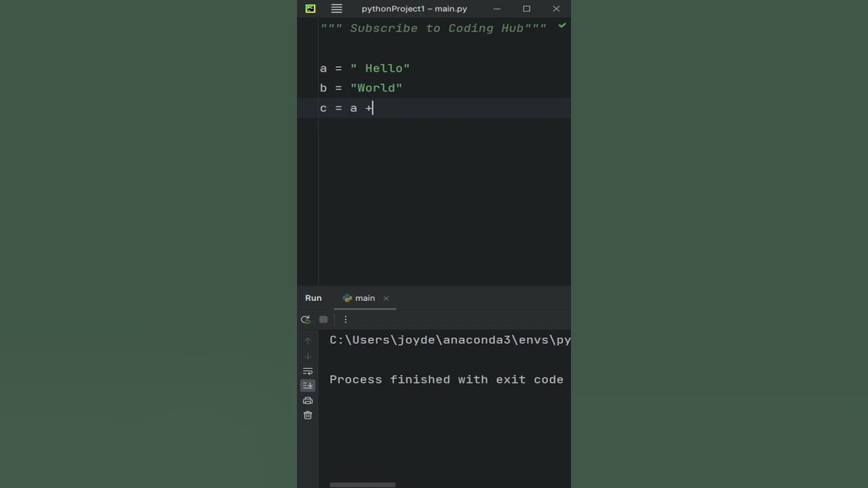Minimize the PyCharm window
This screenshot has width=868, height=488.
tap(497, 9)
